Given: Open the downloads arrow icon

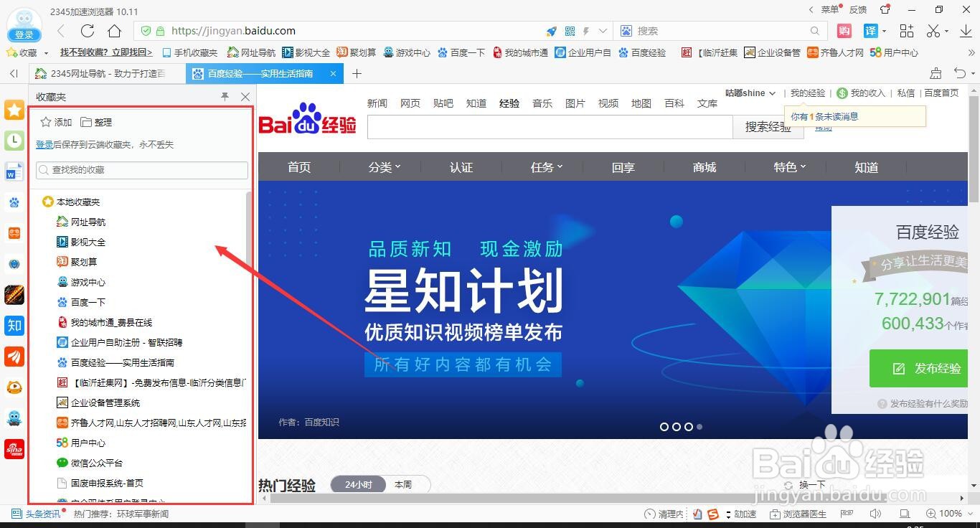Looking at the screenshot, I should (x=965, y=31).
